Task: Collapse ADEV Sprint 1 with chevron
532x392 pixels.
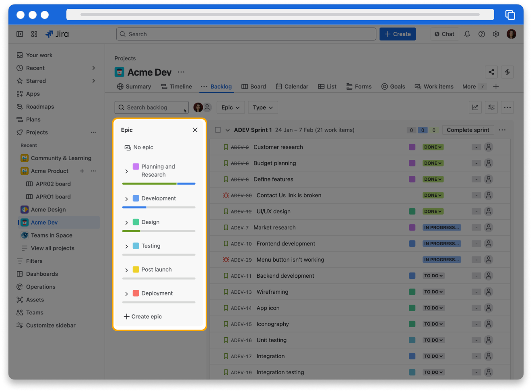Action: pos(227,130)
